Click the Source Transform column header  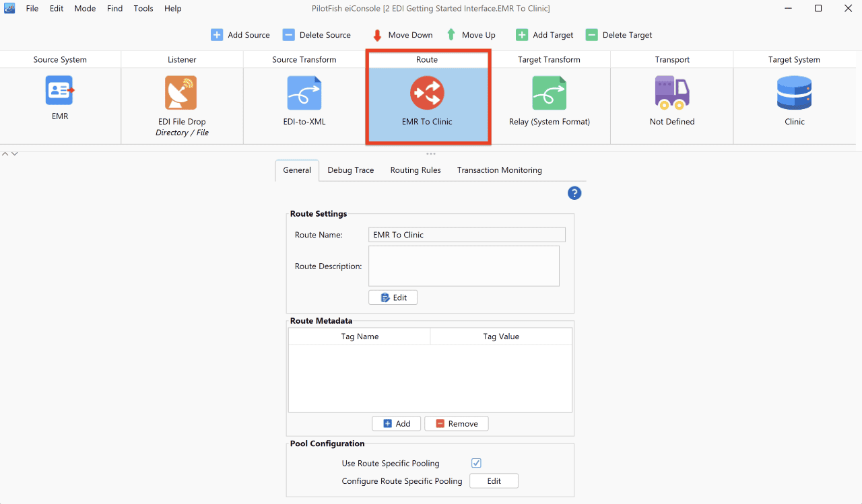[x=304, y=59]
